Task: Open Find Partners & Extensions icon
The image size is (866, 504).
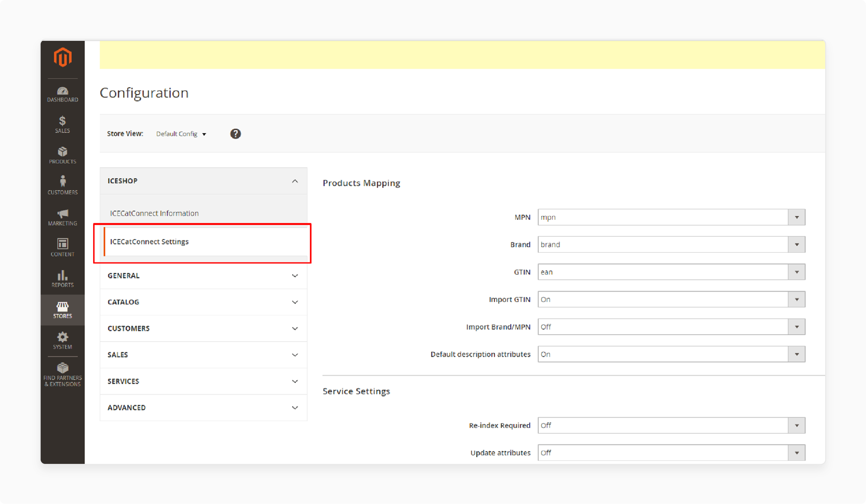Action: [63, 375]
